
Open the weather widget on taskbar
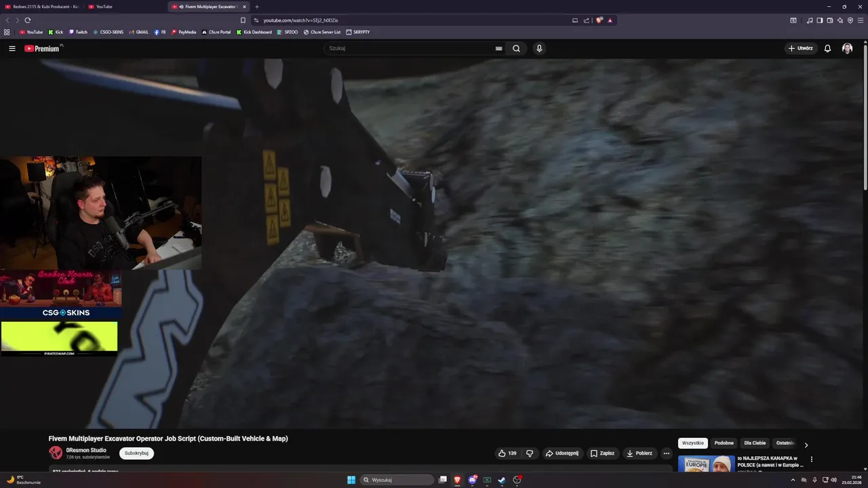point(24,480)
